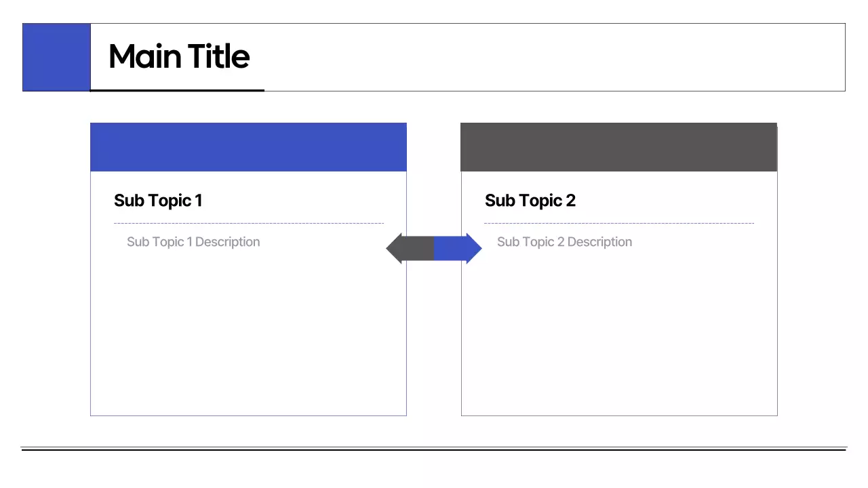
Task: Select the dashed line under Sub Topic 2
Action: pyautogui.click(x=618, y=223)
